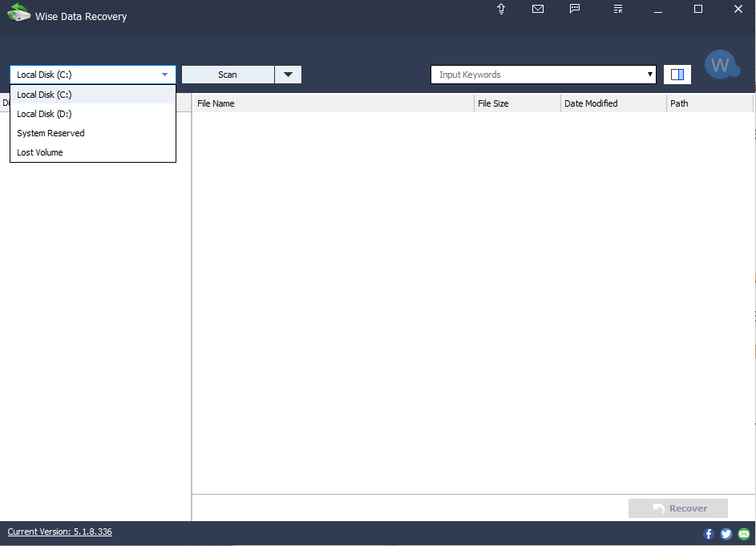Screen dimensions: 756x546
Task: Select System Reserved from drive list
Action: point(93,133)
